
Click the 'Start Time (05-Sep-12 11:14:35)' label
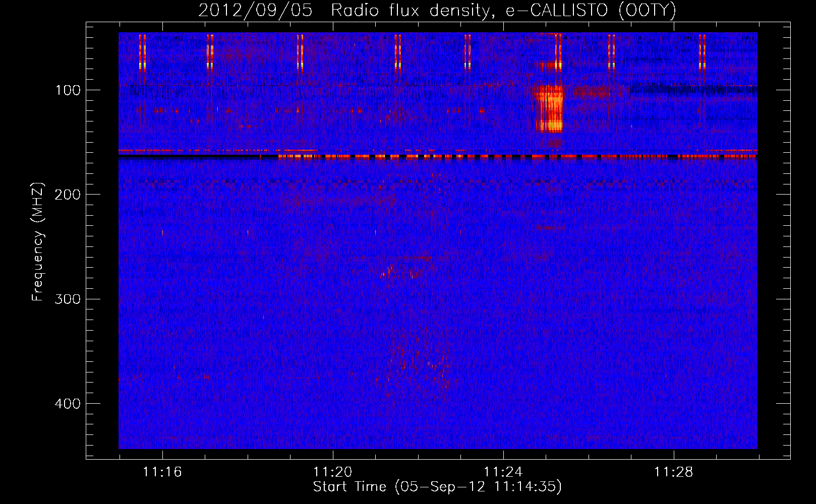pos(437,487)
